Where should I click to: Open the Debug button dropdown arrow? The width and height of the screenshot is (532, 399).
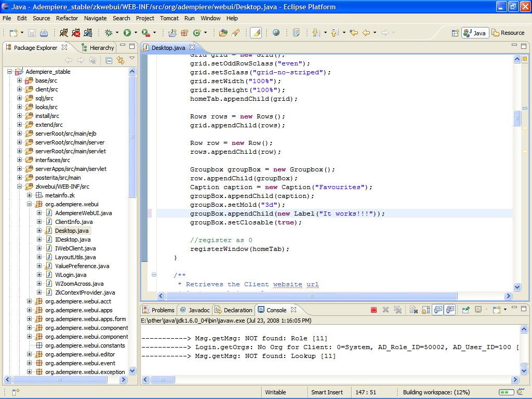pos(117,33)
